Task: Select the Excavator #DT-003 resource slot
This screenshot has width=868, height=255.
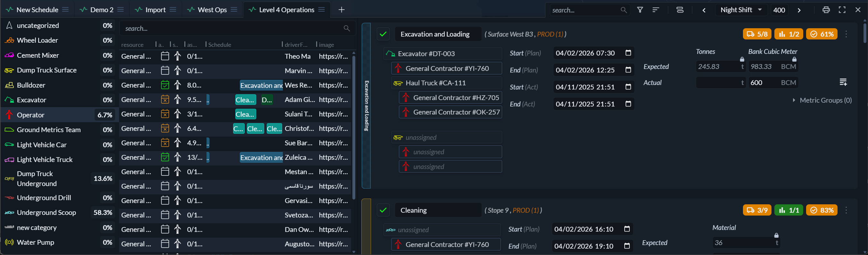Action: pos(443,54)
